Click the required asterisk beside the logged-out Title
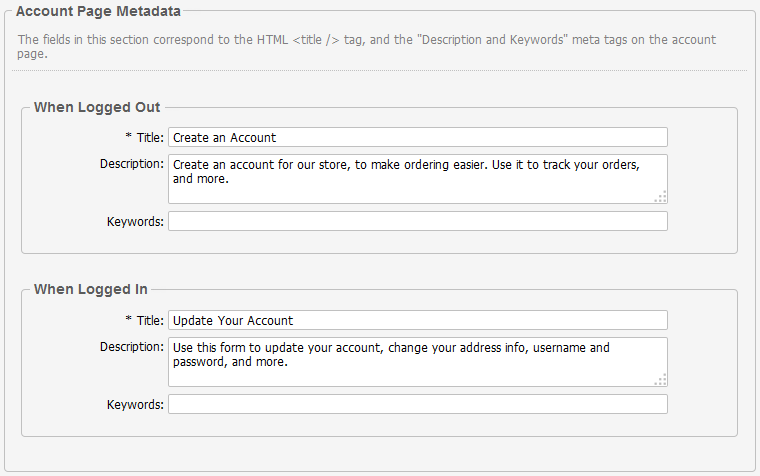Image resolution: width=760 pixels, height=476 pixels. pos(128,138)
